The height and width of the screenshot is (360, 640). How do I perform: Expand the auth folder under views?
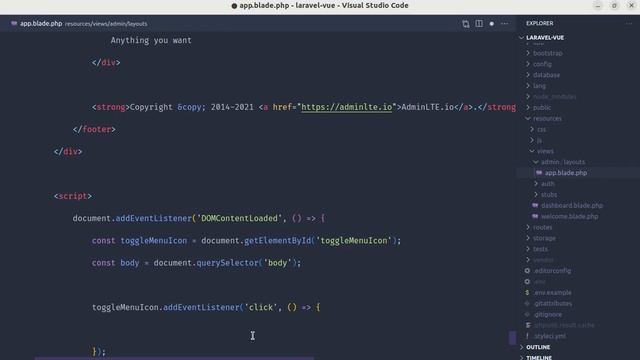tap(547, 184)
